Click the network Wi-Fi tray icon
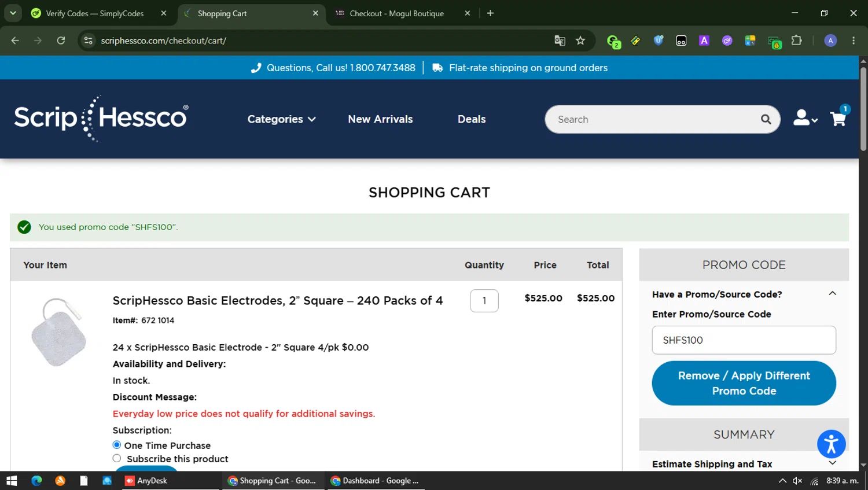 814,481
